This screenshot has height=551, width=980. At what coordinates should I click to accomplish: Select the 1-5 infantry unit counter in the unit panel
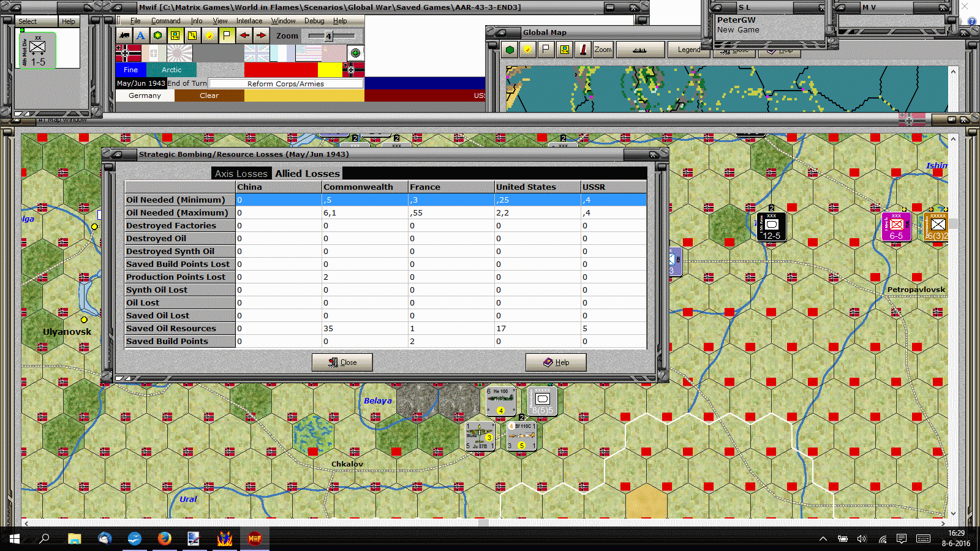[39, 50]
